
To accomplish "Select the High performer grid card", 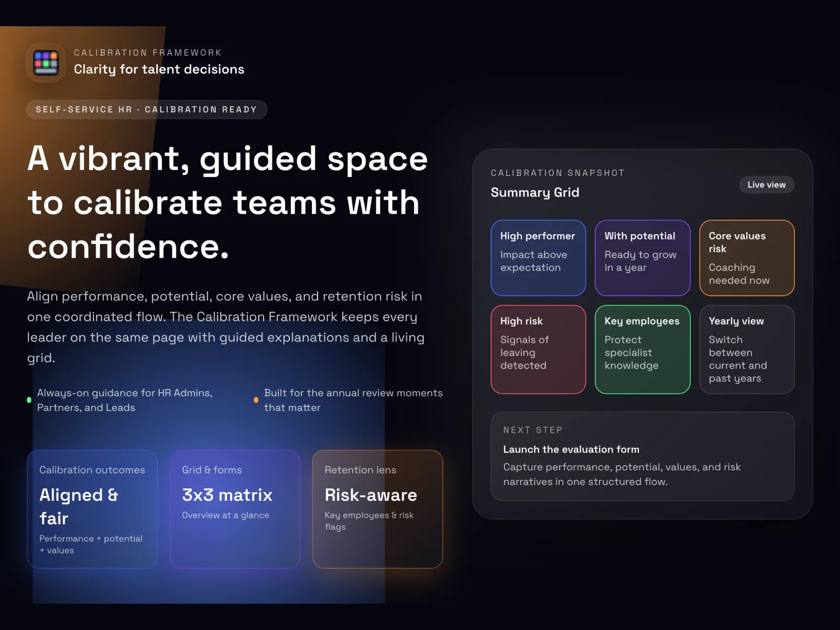I will click(538, 258).
